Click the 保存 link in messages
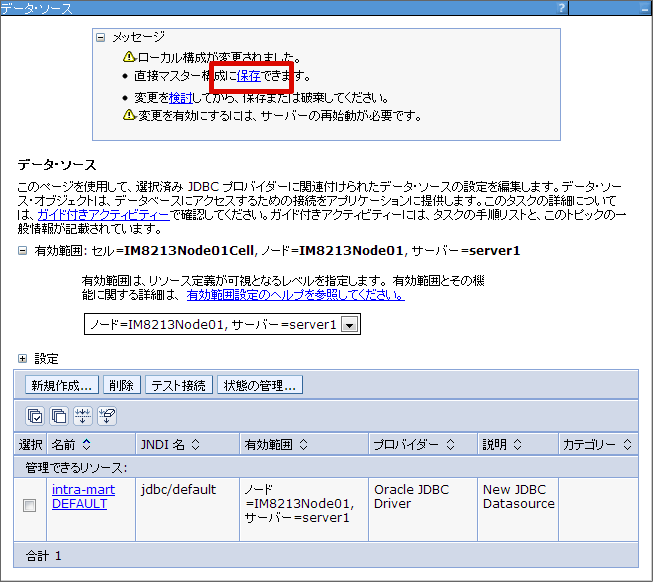 tap(249, 76)
